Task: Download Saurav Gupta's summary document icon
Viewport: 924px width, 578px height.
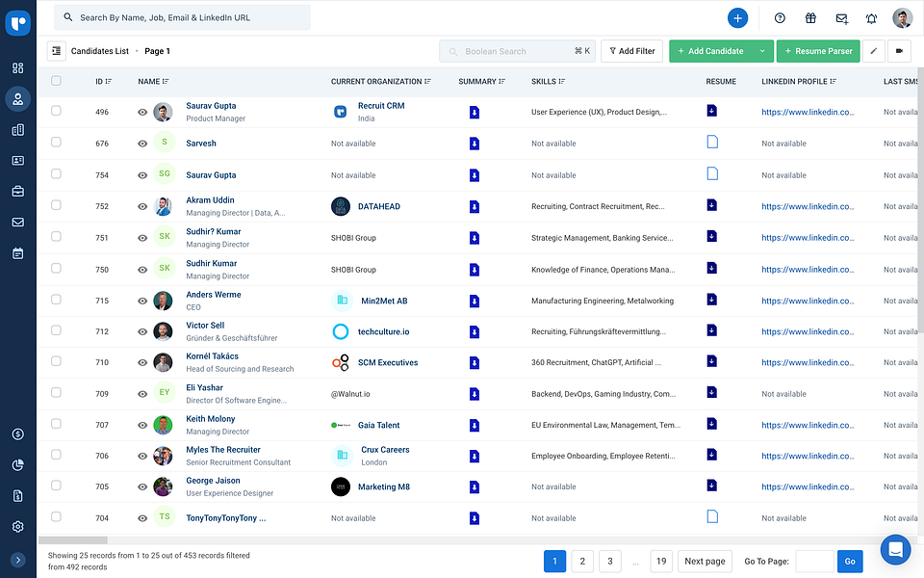Action: coord(473,111)
